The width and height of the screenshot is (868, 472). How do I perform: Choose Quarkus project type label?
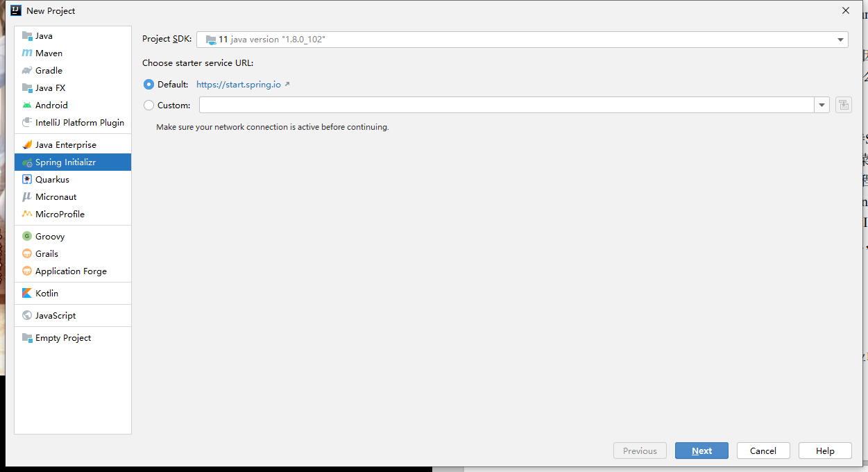click(x=52, y=180)
